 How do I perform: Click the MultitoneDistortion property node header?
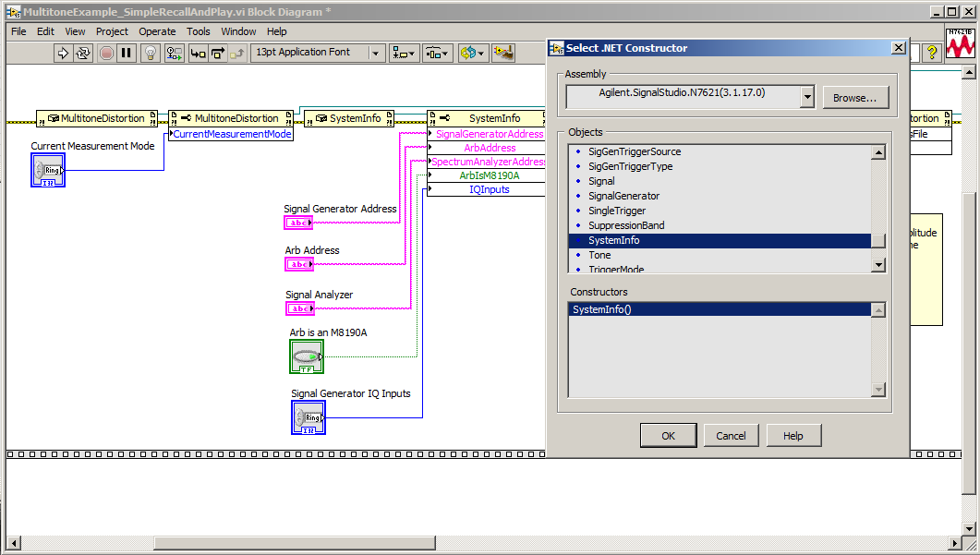231,118
